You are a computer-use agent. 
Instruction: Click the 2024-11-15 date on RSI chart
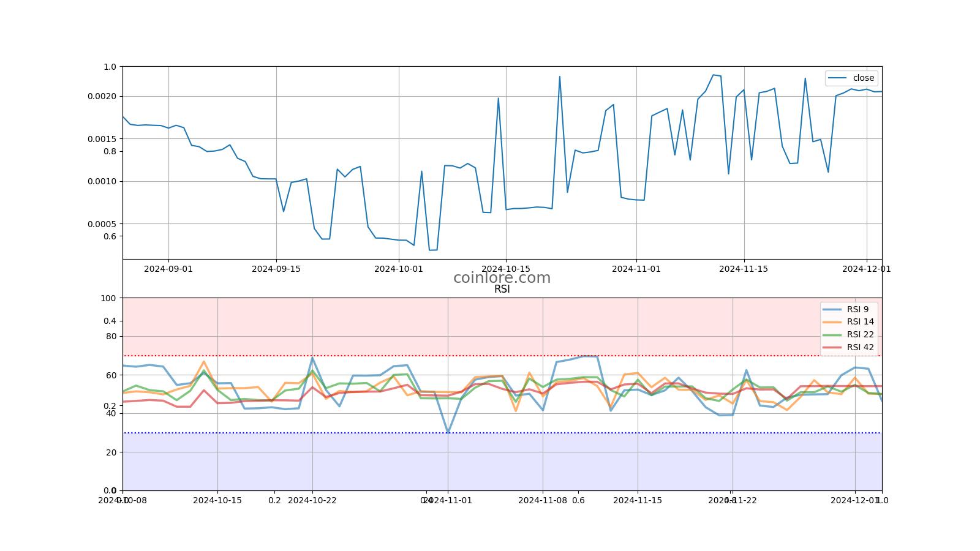[x=638, y=500]
